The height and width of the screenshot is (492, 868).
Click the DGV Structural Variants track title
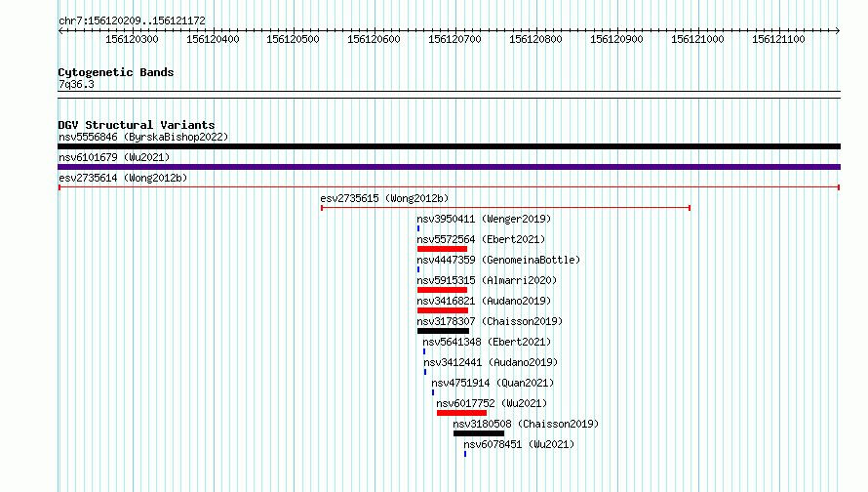click(137, 125)
